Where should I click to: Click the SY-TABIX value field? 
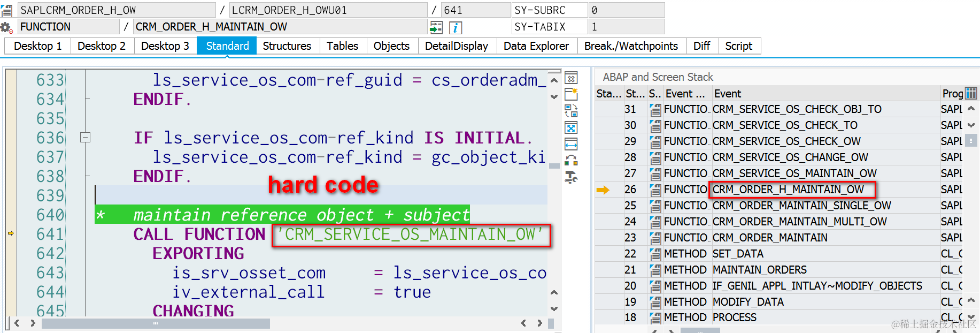click(x=626, y=27)
